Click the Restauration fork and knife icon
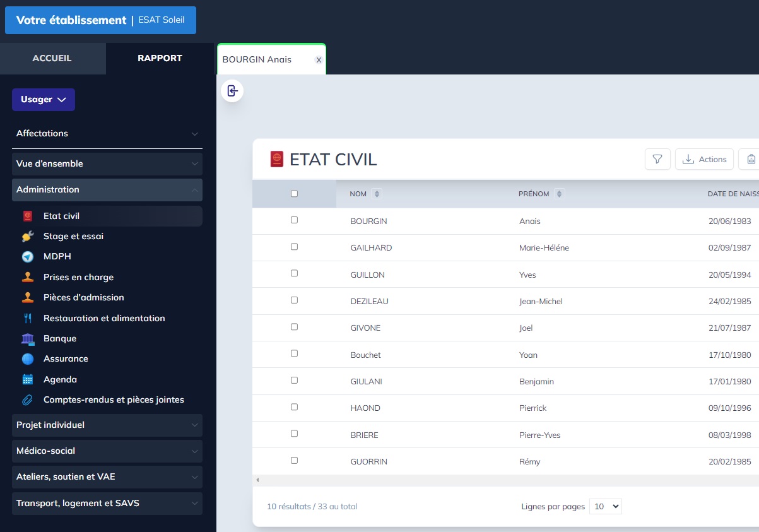 pos(27,318)
